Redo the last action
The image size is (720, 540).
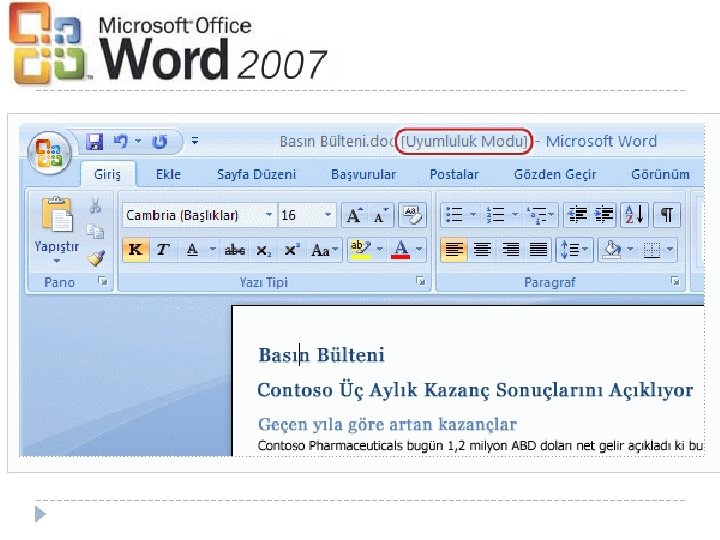click(x=159, y=141)
